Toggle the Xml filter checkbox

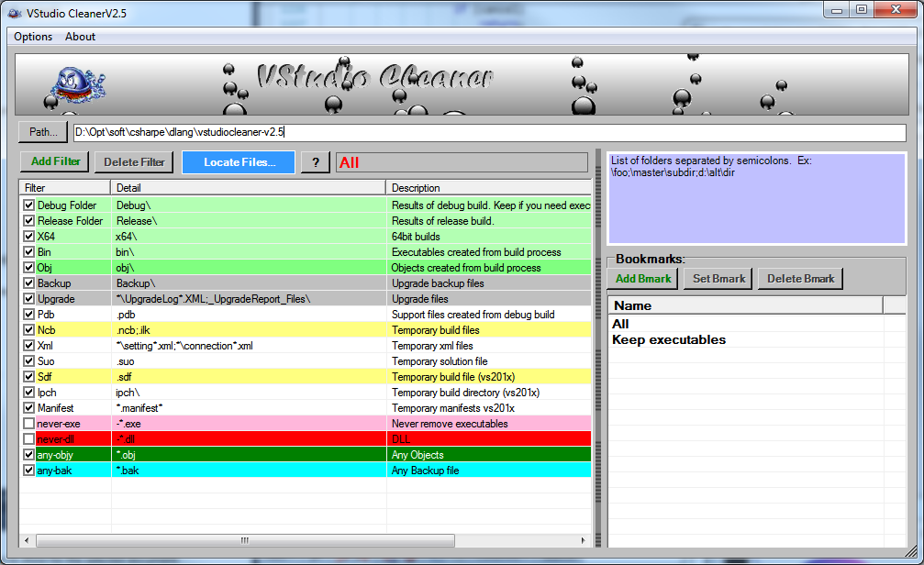point(28,346)
